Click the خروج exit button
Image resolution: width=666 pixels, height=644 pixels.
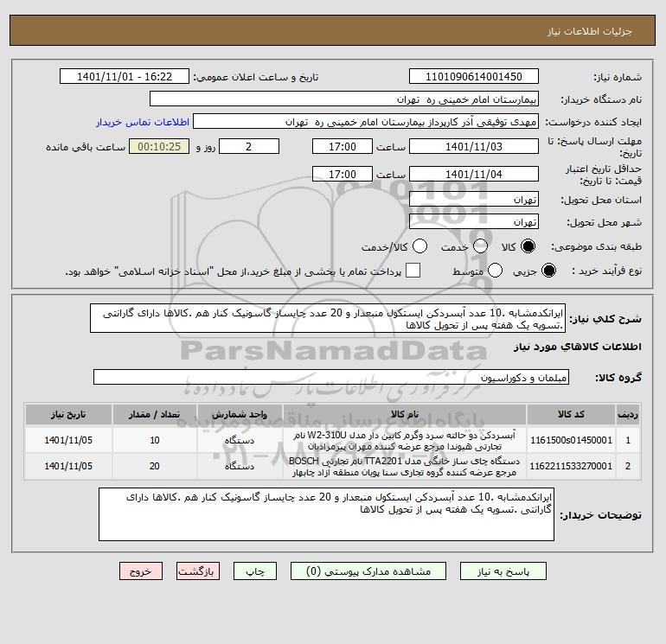click(x=141, y=571)
